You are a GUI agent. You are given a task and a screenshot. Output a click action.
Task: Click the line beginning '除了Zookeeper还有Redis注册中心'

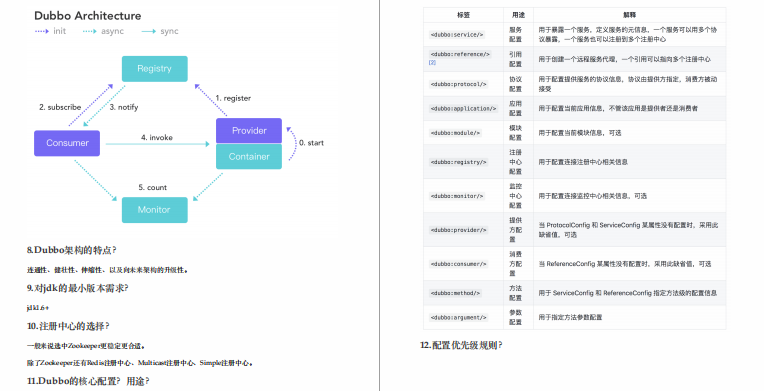tap(140, 363)
